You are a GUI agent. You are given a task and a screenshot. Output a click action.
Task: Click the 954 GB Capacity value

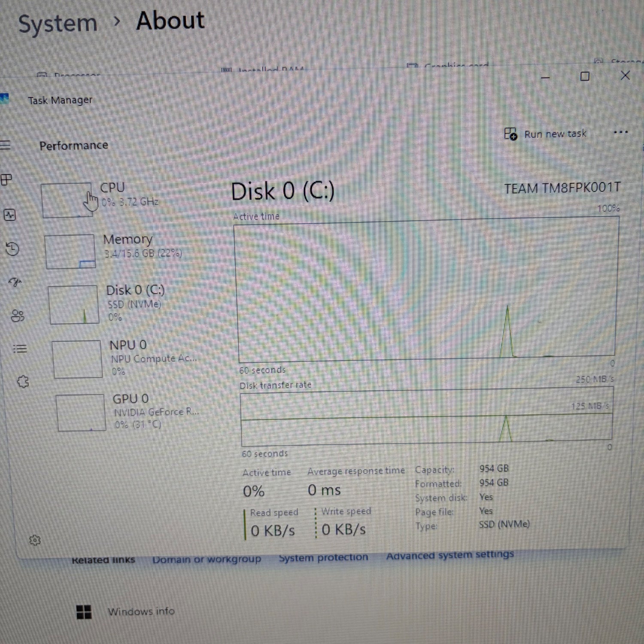coord(494,468)
